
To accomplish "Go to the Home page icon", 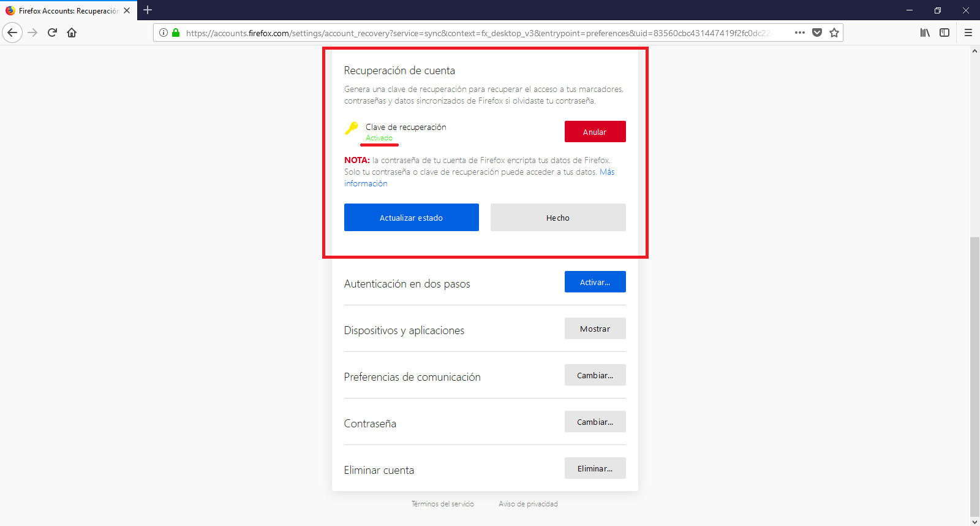I will coord(72,32).
